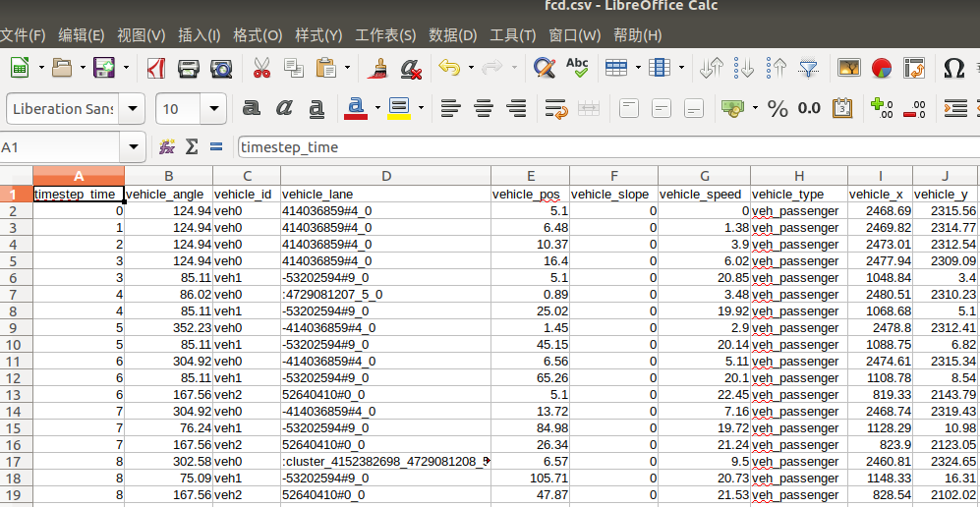The width and height of the screenshot is (980, 507).
Task: Open the font color dropdown arrow
Action: click(377, 109)
